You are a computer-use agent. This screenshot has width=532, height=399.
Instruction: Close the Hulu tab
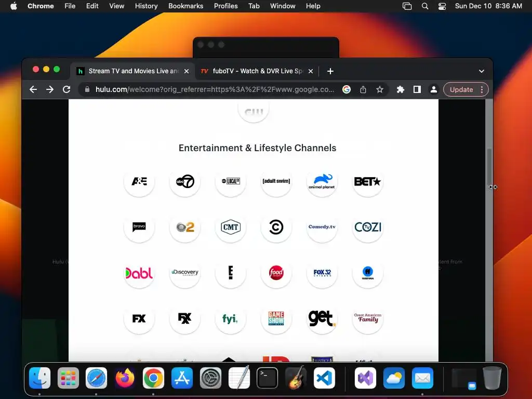pos(187,71)
